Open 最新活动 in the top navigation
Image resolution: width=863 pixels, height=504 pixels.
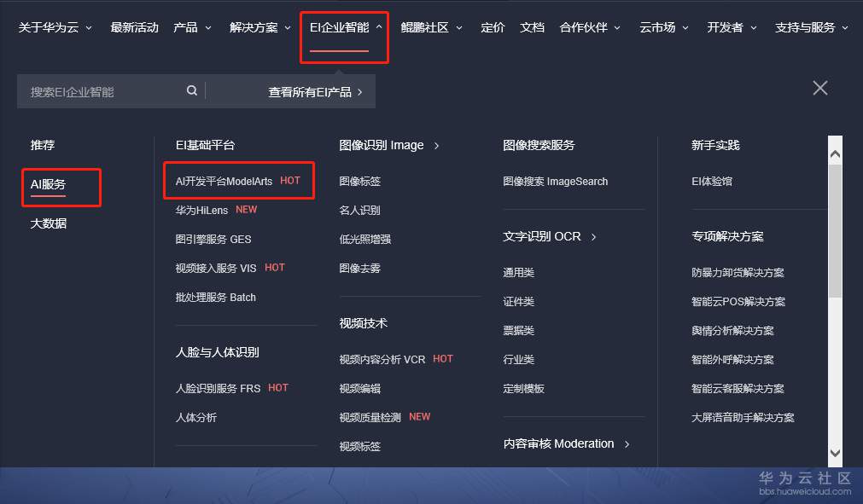point(134,27)
